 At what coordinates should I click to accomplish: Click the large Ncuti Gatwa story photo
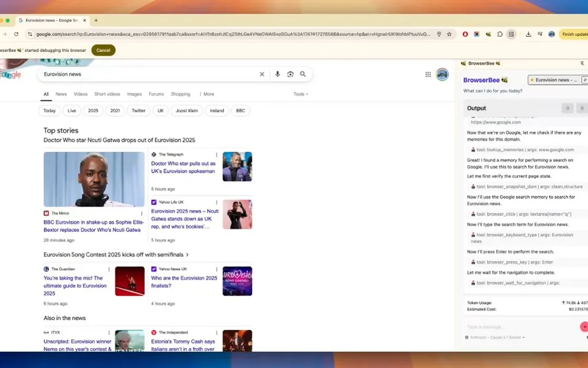pos(94,179)
